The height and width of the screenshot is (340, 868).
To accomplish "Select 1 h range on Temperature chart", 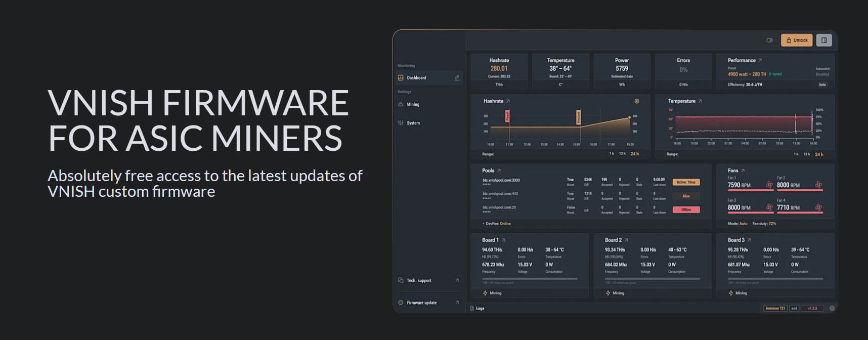I will 796,154.
